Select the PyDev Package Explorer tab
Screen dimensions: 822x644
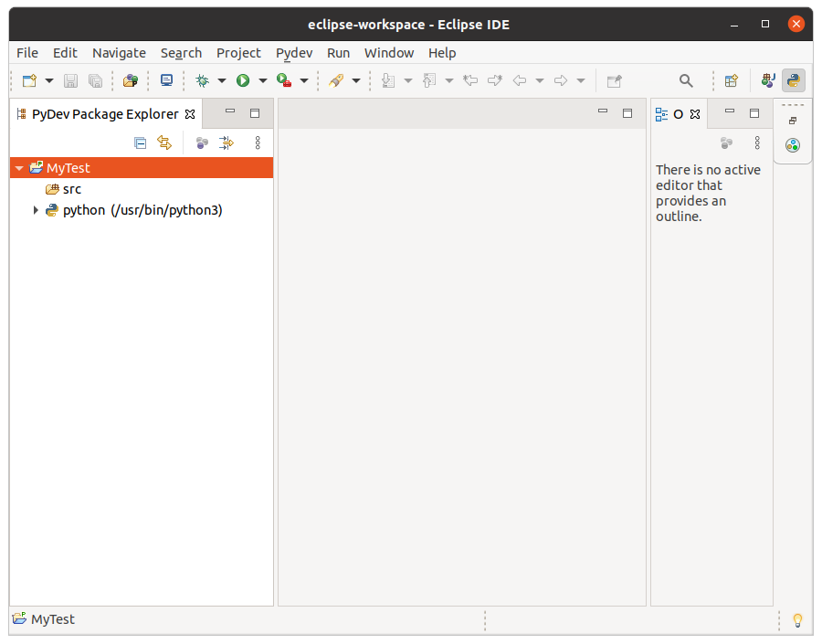pos(105,114)
